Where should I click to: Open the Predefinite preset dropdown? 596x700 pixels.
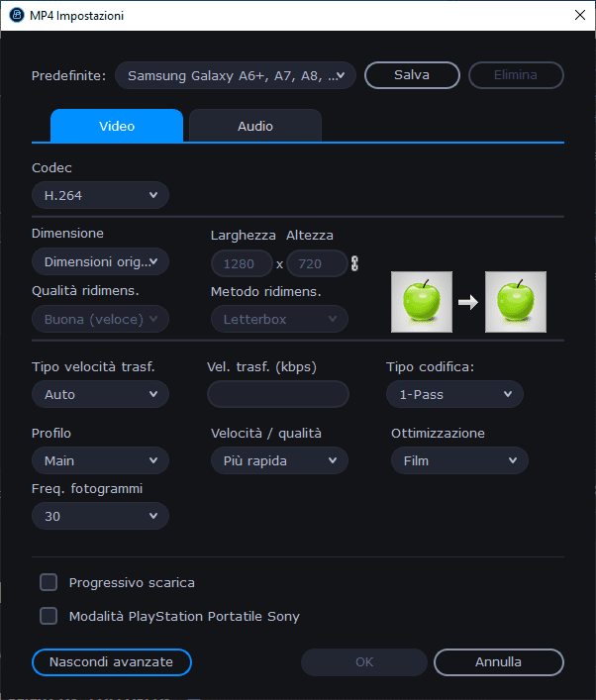[235, 75]
